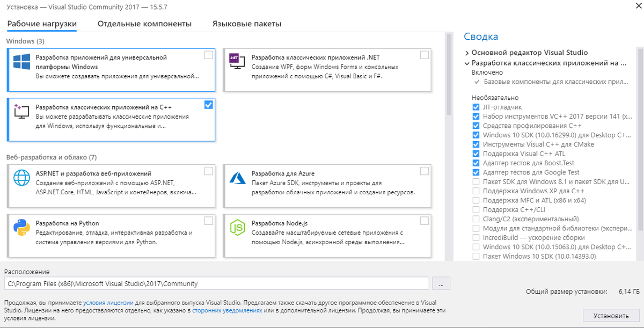Image resolution: width=644 pixels, height=328 pixels.
Task: Click the Сводка heading
Action: 481,37
